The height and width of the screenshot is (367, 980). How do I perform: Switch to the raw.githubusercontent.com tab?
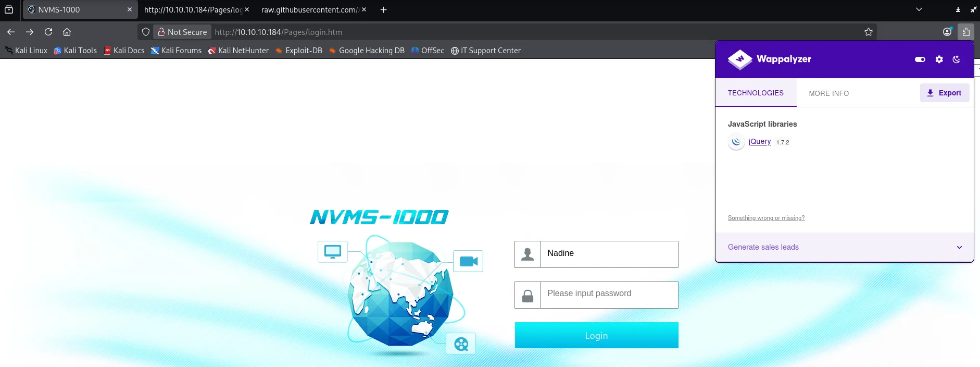[x=310, y=9]
